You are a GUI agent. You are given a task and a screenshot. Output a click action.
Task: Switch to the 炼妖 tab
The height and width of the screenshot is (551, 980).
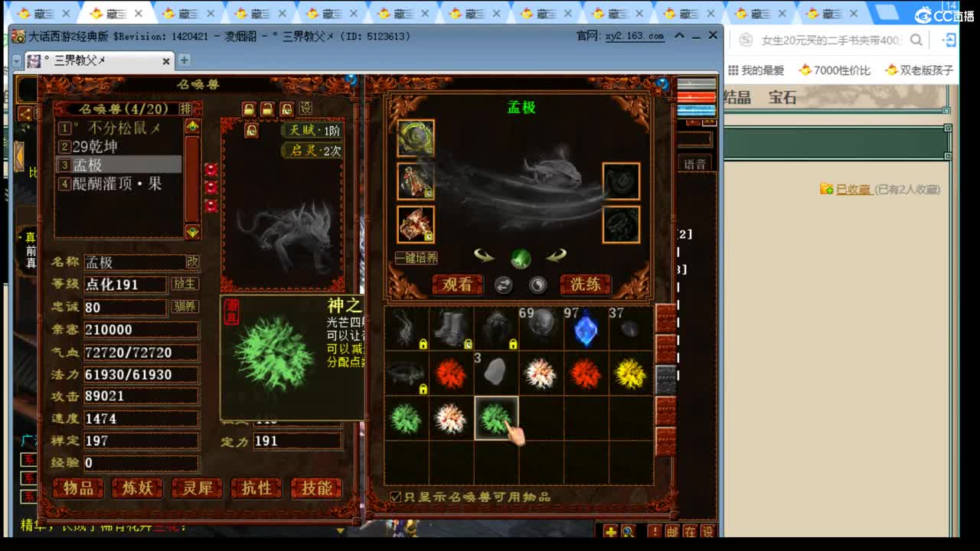(138, 488)
